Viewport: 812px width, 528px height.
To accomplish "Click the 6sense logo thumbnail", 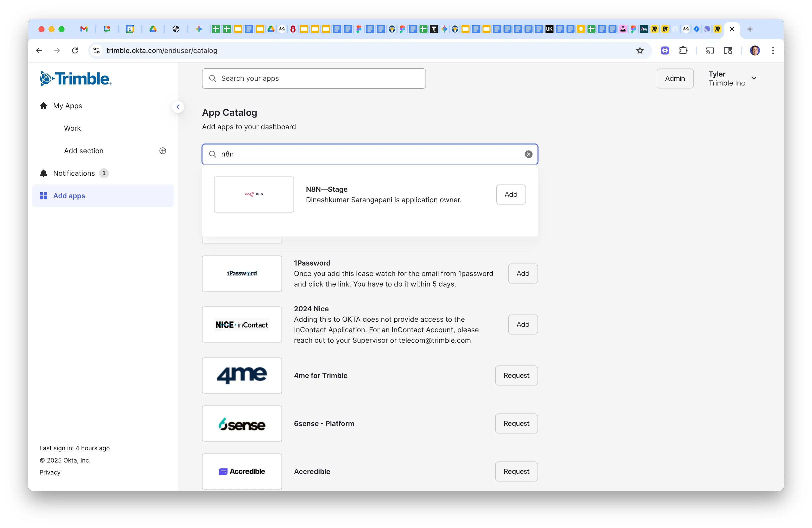I will tap(242, 424).
